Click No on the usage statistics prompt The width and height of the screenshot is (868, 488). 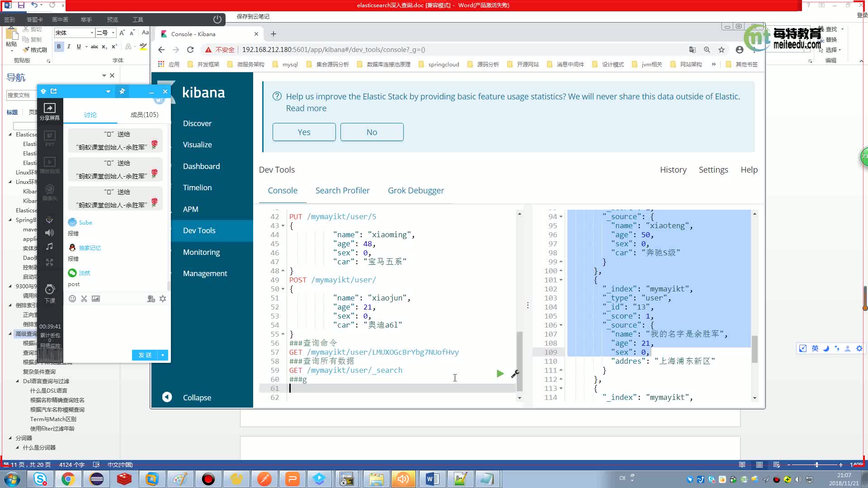(x=372, y=132)
